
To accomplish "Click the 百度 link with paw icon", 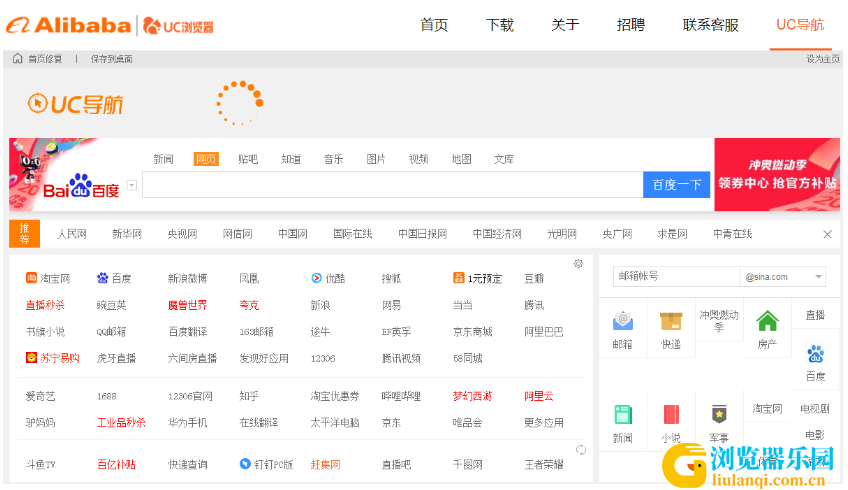I will pyautogui.click(x=114, y=278).
